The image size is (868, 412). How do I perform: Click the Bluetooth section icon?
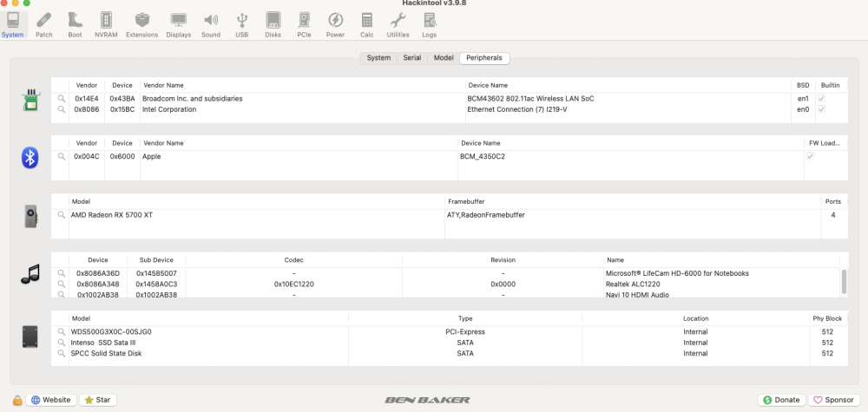[x=30, y=158]
